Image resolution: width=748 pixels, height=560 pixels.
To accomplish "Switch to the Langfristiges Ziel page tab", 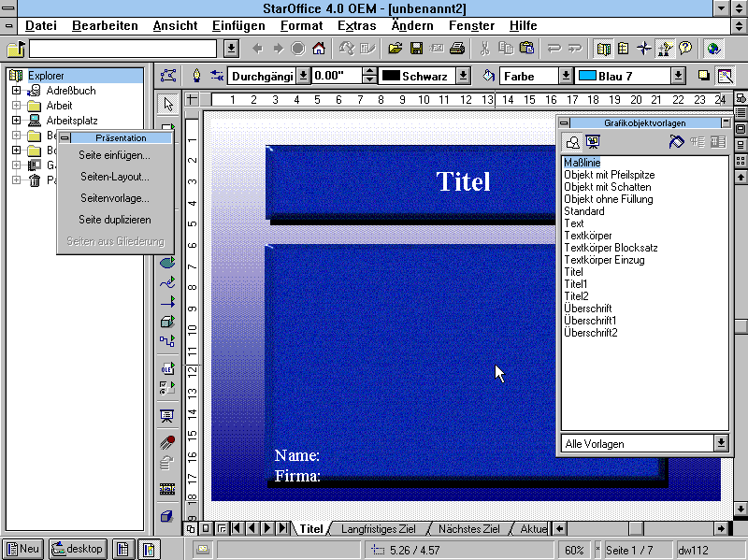I will coord(379,529).
